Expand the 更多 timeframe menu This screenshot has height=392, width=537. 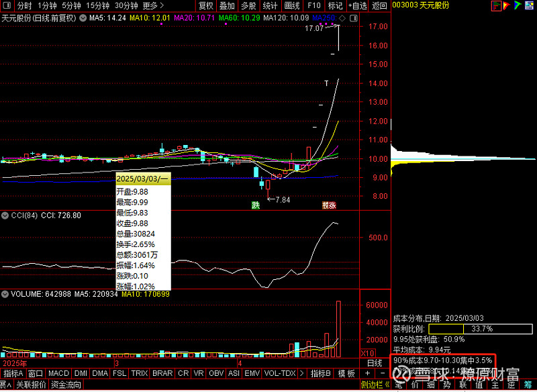(153, 6)
